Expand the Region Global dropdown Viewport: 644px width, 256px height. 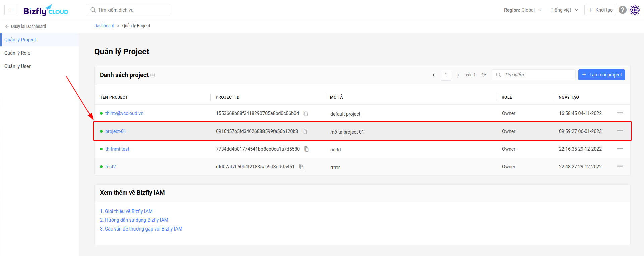(x=523, y=10)
